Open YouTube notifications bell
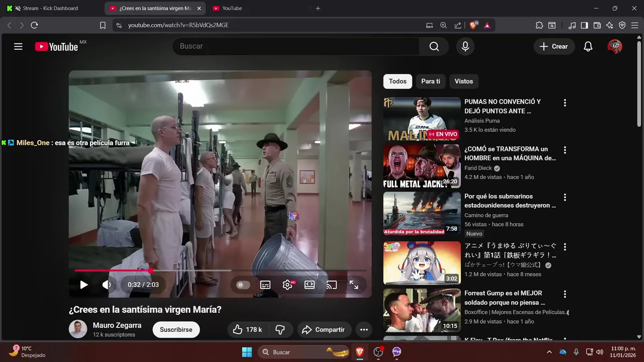Image resolution: width=644 pixels, height=362 pixels. pos(588,46)
